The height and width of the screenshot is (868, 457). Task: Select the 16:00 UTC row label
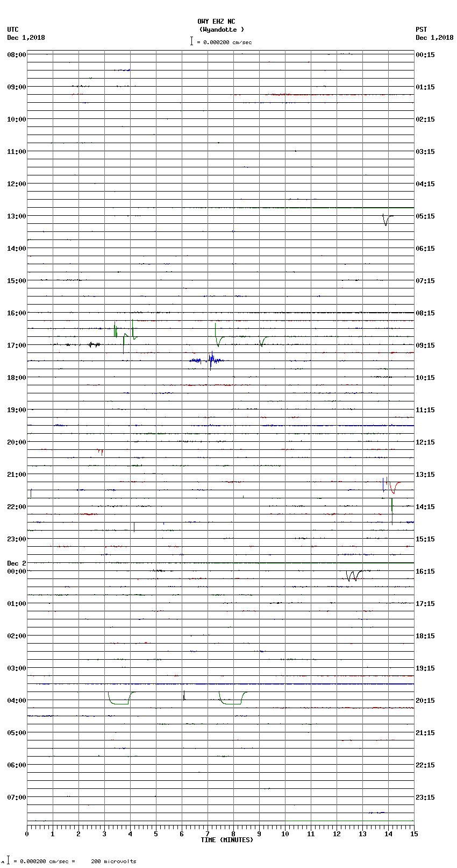(17, 313)
